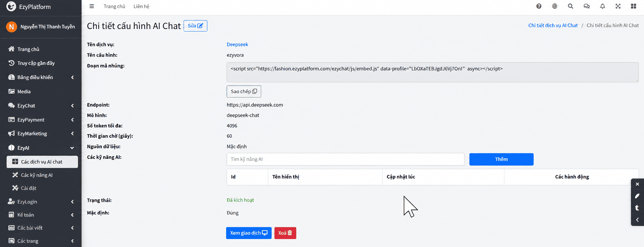This screenshot has height=247, width=644.
Task: Expand the Bảng điều khiển menu arrow
Action: [72, 77]
